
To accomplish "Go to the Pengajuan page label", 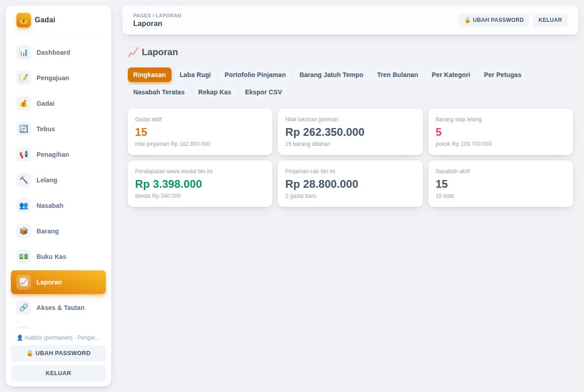I will click(x=53, y=78).
